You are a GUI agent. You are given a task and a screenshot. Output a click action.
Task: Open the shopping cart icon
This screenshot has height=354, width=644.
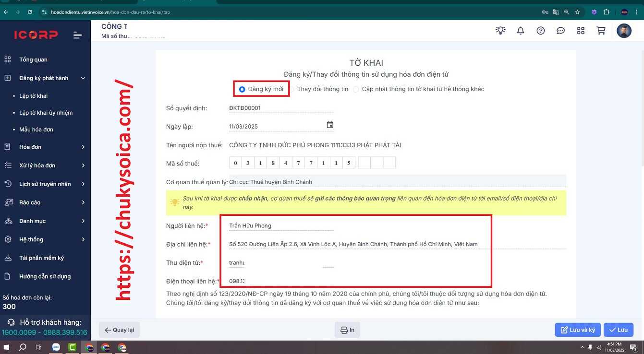click(x=601, y=31)
